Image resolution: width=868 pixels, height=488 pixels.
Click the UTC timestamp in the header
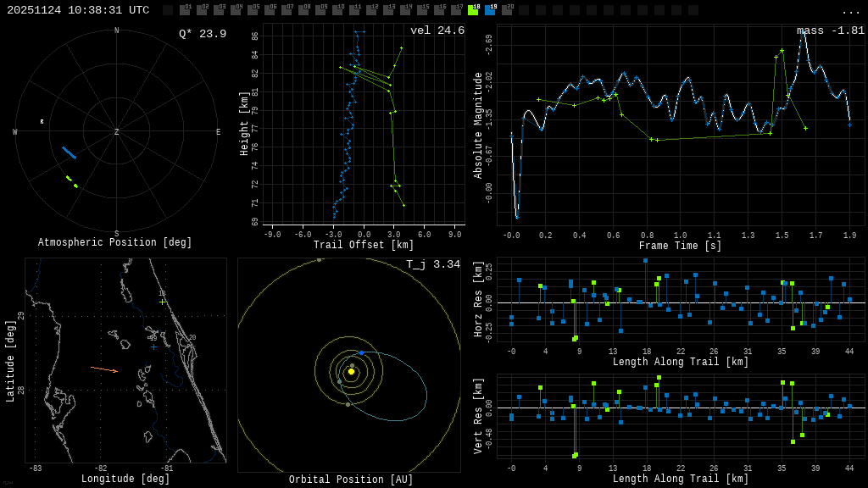click(78, 10)
